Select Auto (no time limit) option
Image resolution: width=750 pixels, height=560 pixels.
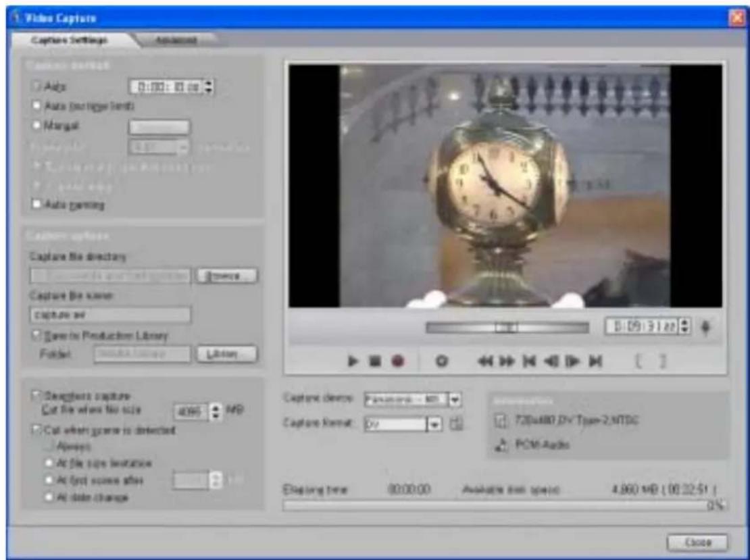point(36,105)
